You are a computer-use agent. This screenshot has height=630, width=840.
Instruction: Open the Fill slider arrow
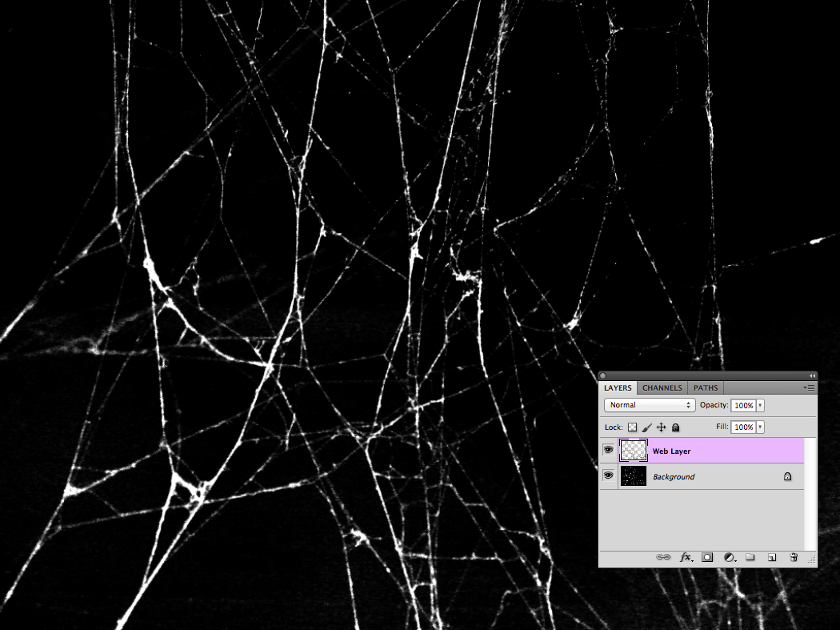[x=760, y=427]
